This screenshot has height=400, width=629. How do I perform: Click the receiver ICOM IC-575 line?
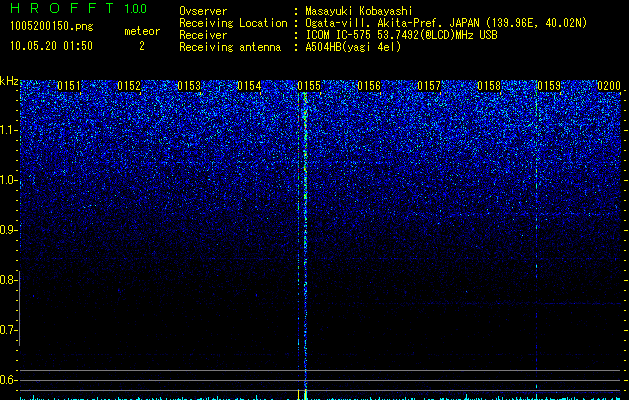401,35
